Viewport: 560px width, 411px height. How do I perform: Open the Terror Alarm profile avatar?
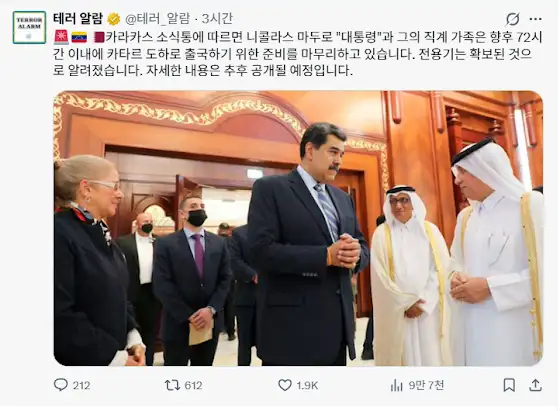pos(29,27)
